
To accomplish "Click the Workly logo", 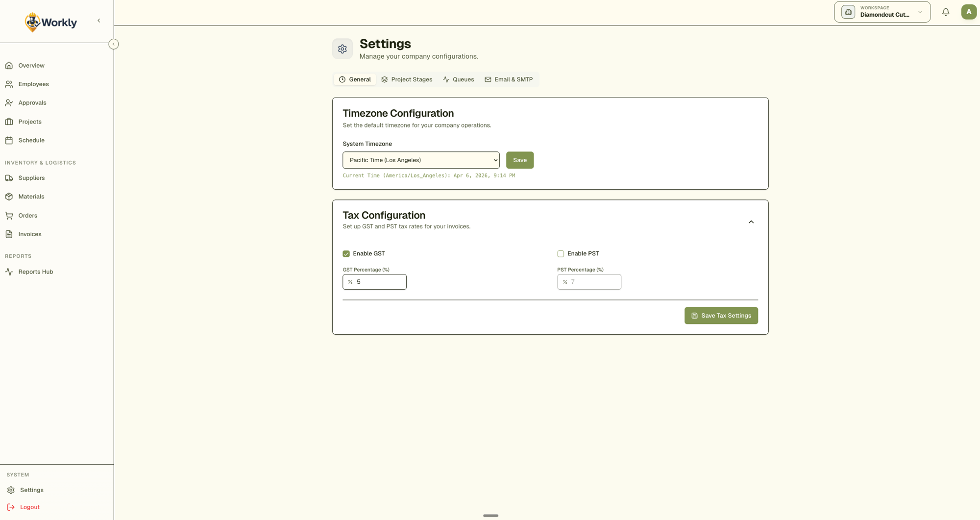I will [51, 22].
